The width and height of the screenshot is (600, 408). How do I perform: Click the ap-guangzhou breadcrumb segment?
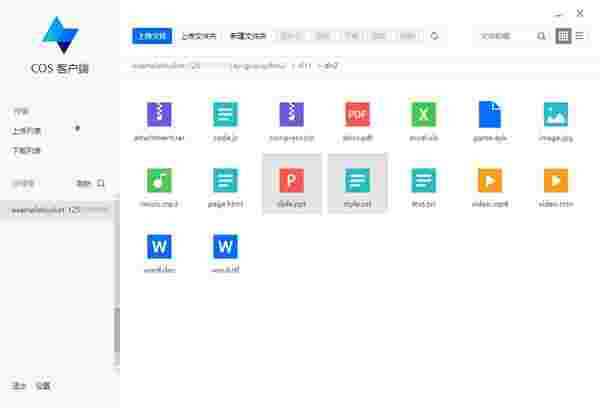pyautogui.click(x=258, y=66)
